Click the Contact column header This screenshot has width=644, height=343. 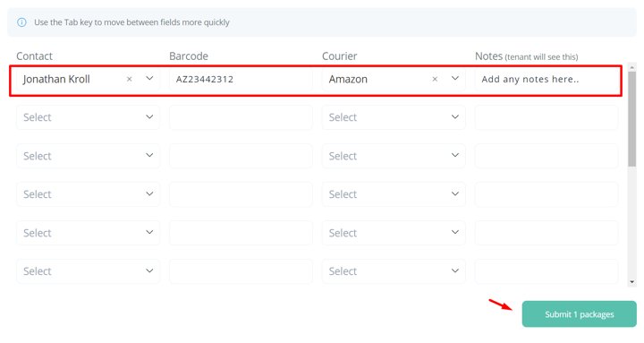[35, 56]
